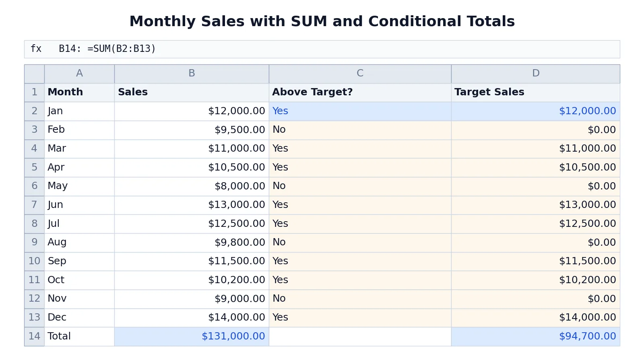The image size is (644, 362).
Task: Select the "Oct" month cell
Action: pos(79,280)
